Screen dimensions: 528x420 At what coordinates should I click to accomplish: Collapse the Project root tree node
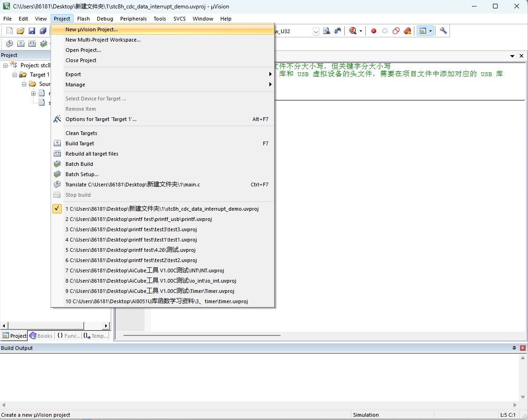(6, 65)
